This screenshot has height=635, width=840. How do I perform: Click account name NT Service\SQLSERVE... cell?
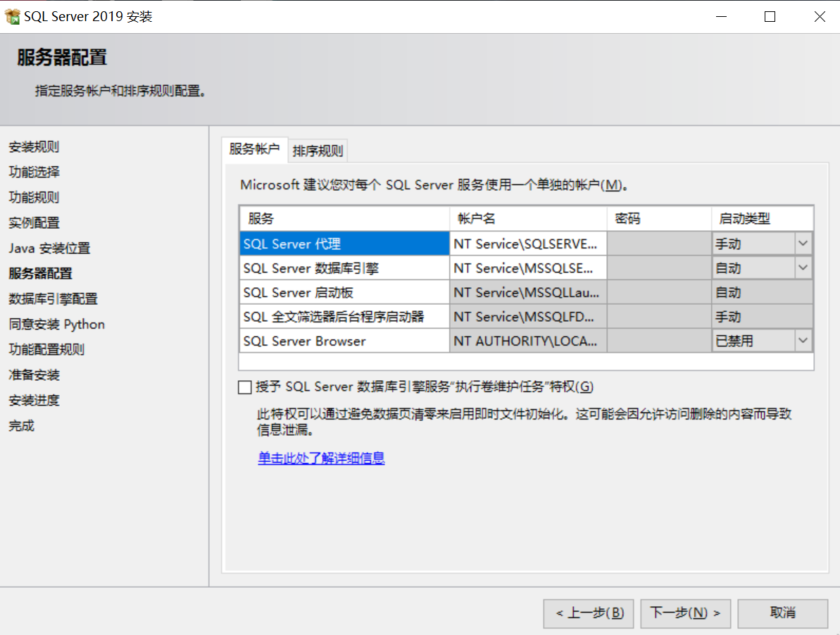pos(528,244)
